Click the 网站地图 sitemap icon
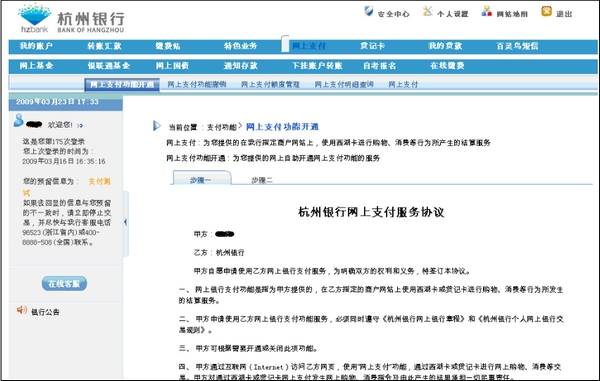Viewport: 600px width, 381px height. [487, 11]
